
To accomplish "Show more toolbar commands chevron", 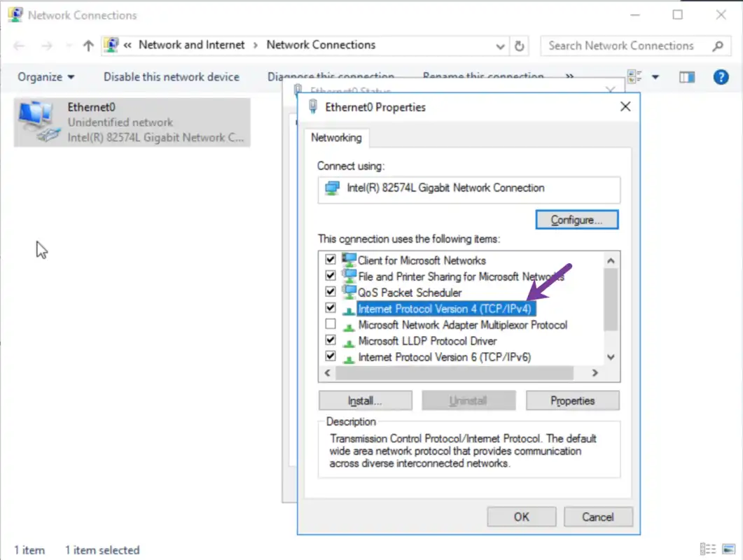I will pyautogui.click(x=569, y=76).
